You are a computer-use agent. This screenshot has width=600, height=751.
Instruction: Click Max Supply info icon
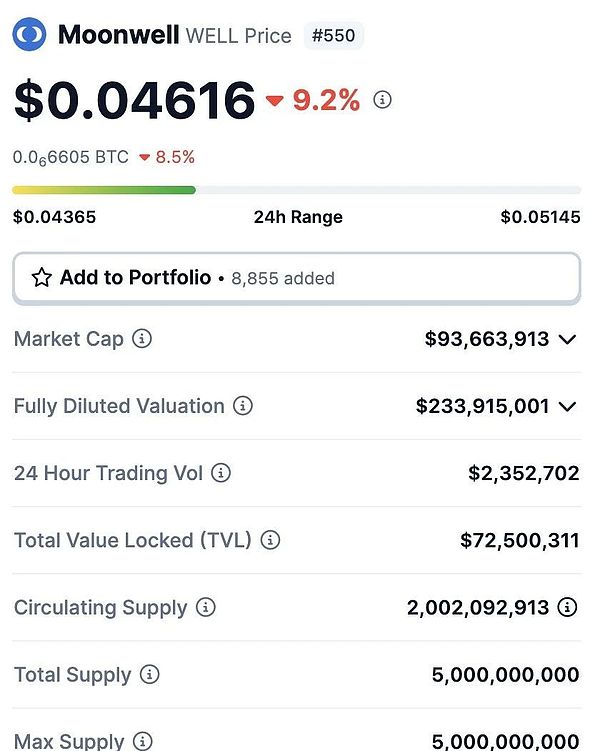click(x=143, y=741)
